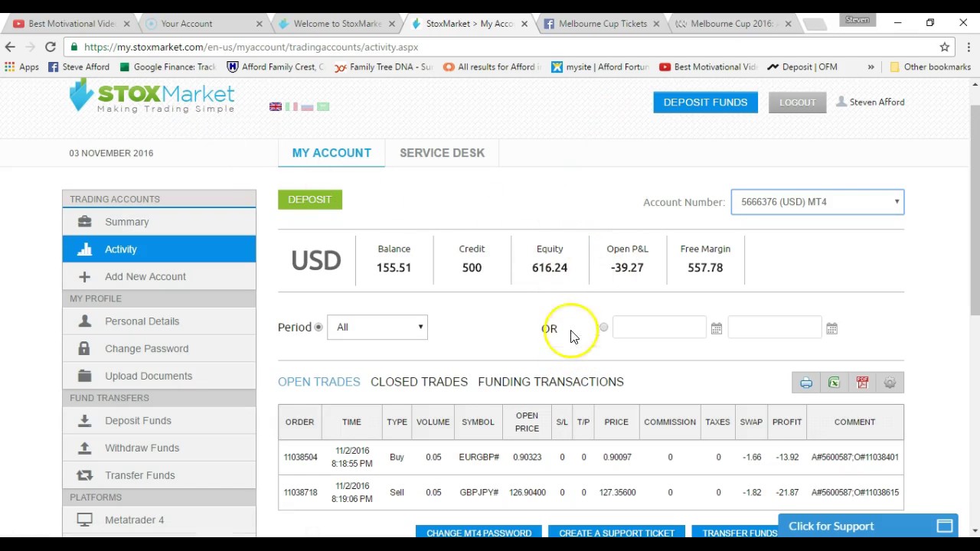Open Change Password in sidebar

click(159, 349)
